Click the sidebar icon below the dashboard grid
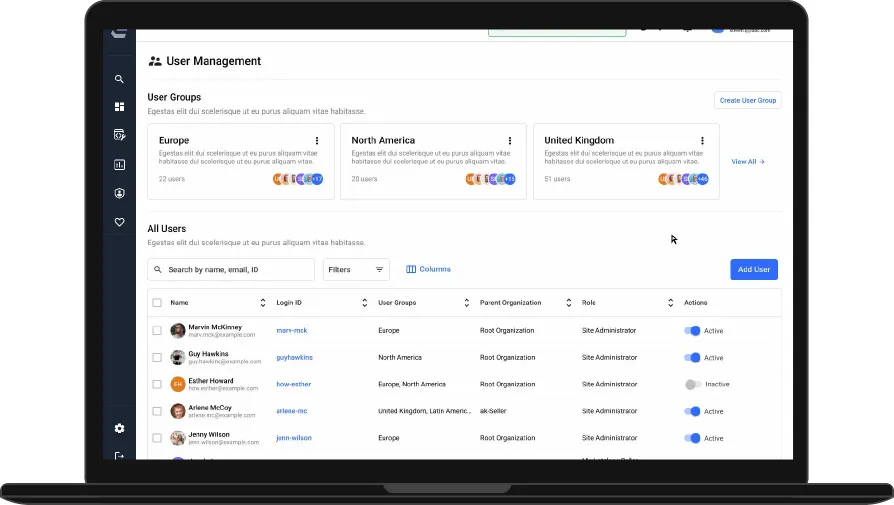 click(119, 135)
